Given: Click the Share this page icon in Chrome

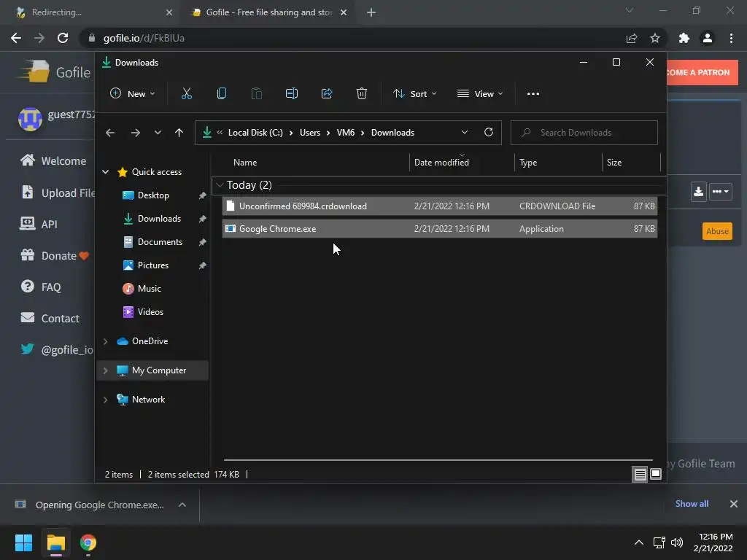Looking at the screenshot, I should (x=632, y=38).
